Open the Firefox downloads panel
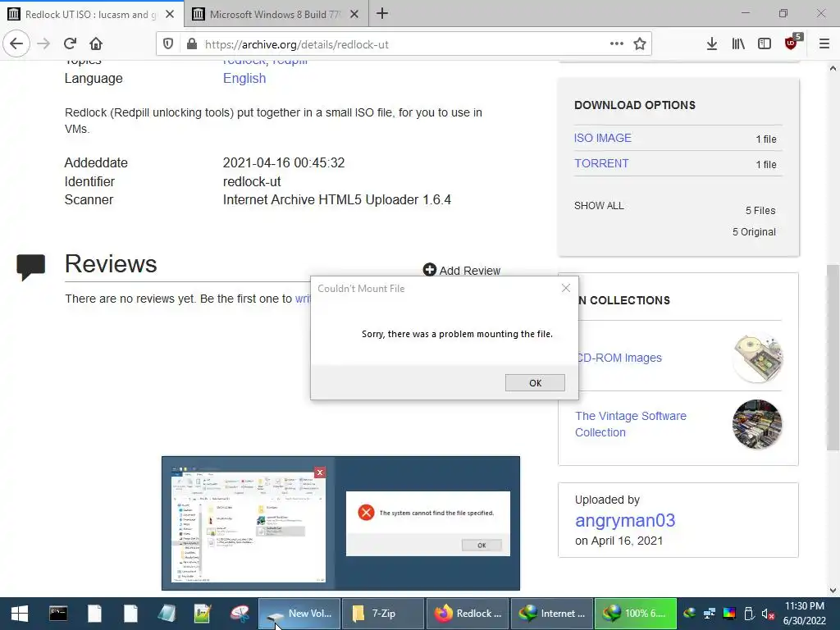Image resolution: width=840 pixels, height=630 pixels. tap(712, 44)
